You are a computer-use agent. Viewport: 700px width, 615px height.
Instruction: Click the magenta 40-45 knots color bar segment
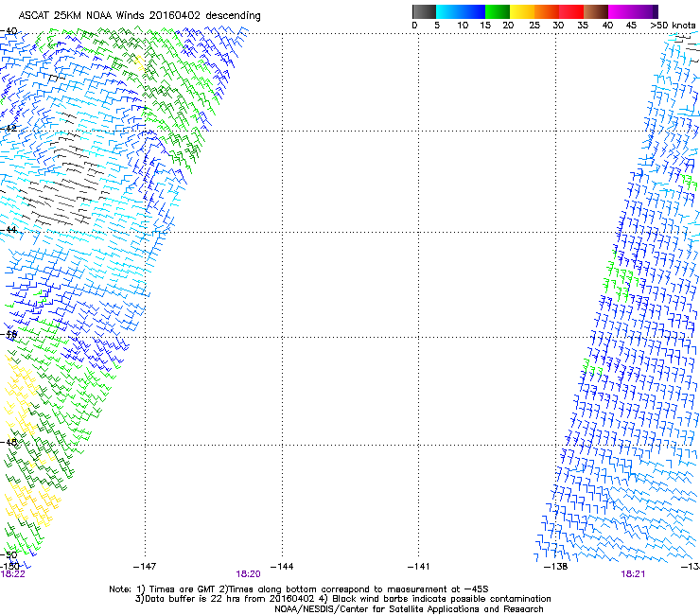[x=621, y=11]
